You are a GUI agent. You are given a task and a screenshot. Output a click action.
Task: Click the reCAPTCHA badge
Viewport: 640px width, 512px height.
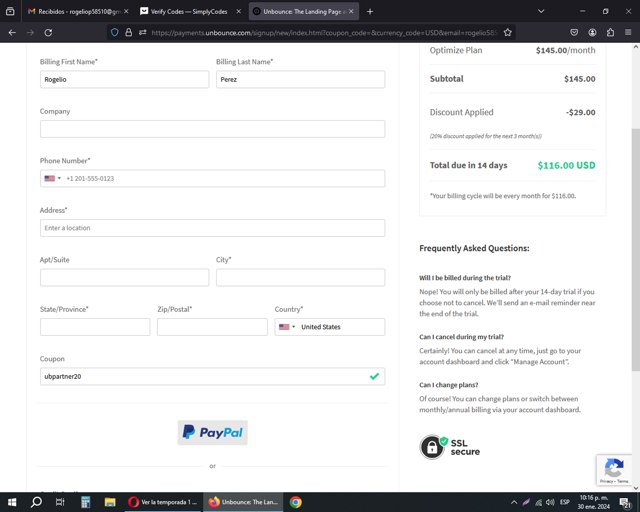tap(614, 470)
